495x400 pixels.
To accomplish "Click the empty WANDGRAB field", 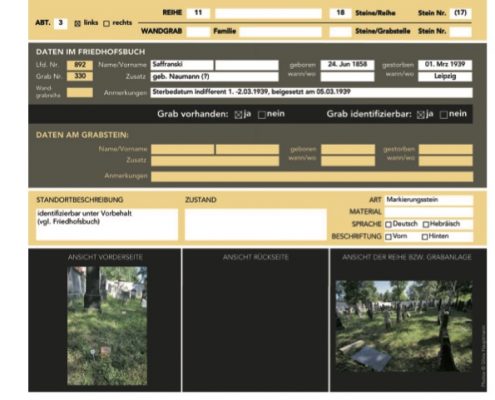I will point(198,32).
